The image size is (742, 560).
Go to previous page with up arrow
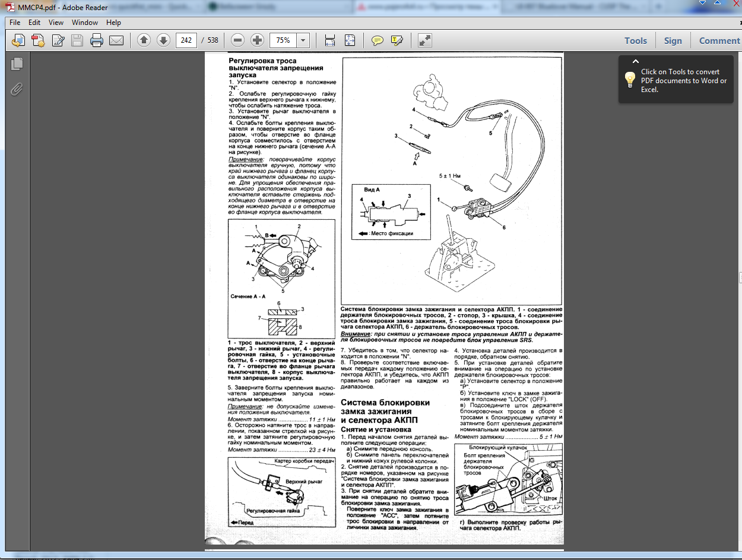tap(144, 40)
